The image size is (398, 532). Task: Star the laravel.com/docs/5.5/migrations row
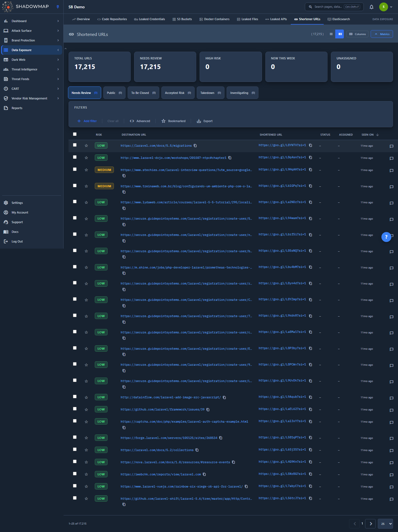tap(86, 146)
